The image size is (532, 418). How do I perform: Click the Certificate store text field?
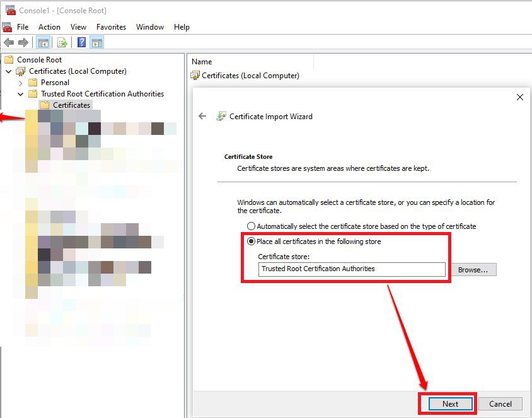coord(352,269)
